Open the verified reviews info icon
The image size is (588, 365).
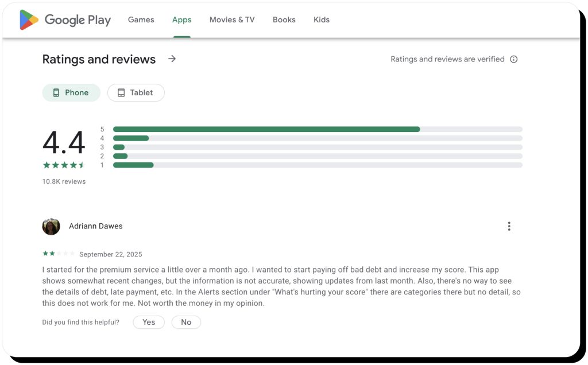[x=514, y=59]
